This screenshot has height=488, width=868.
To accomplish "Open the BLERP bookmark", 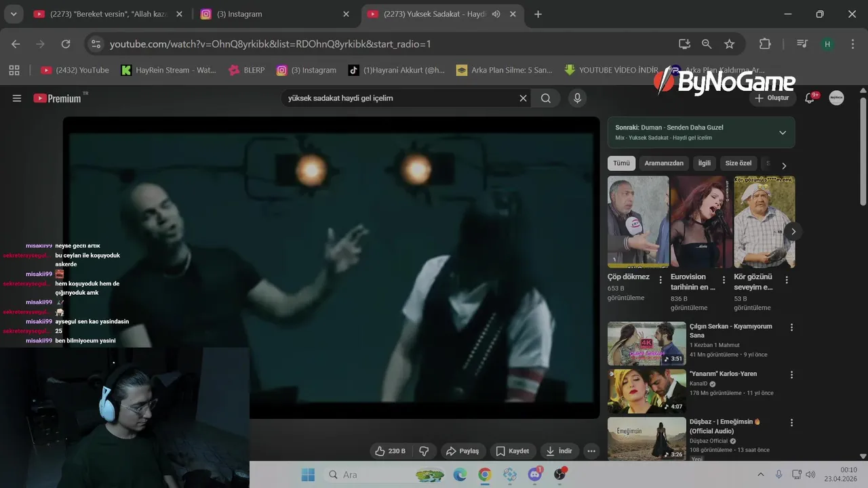I will tap(248, 70).
